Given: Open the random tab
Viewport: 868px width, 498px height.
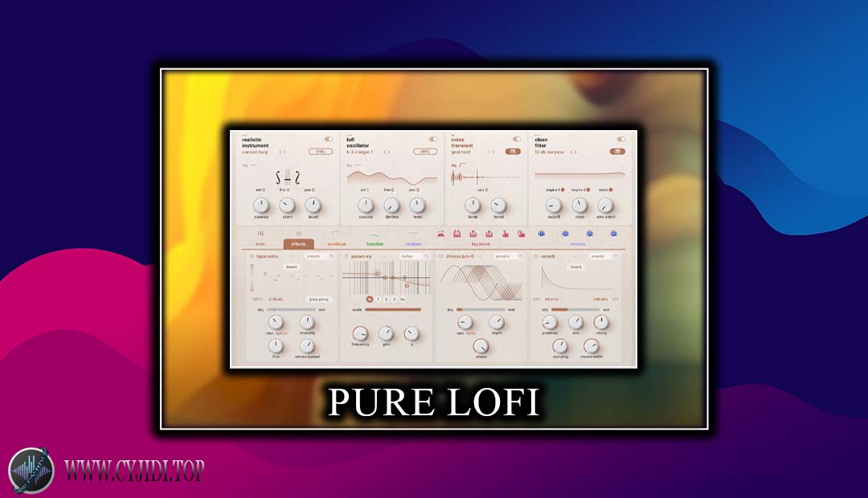Looking at the screenshot, I should click(413, 243).
